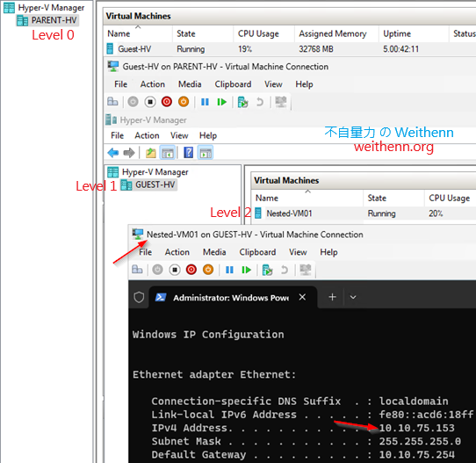The height and width of the screenshot is (463, 476).
Task: Sort outer VM list by Assigned Memory column
Action: click(336, 33)
